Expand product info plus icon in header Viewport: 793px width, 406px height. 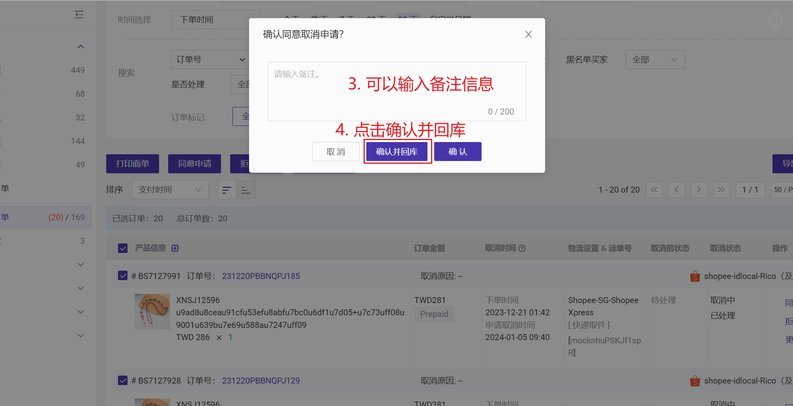[x=175, y=248]
